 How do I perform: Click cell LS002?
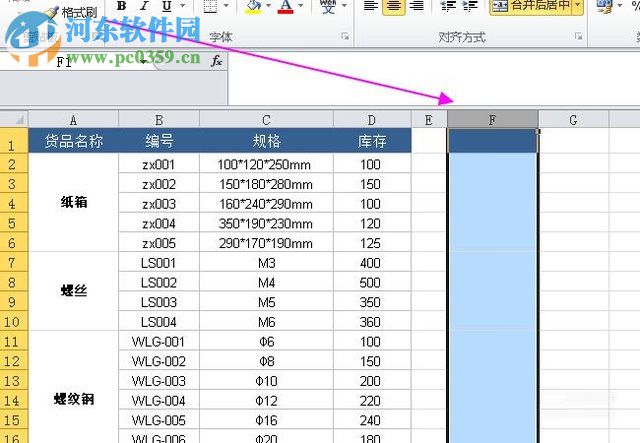tap(159, 283)
